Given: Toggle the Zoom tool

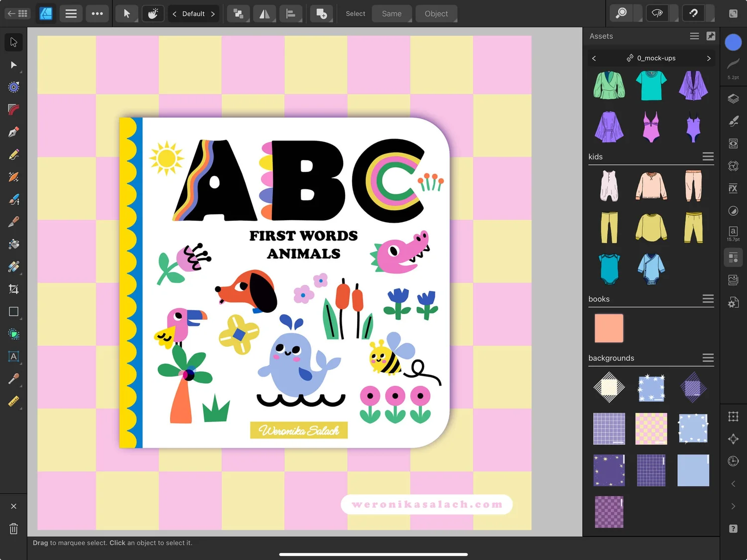Looking at the screenshot, I should click(x=621, y=13).
